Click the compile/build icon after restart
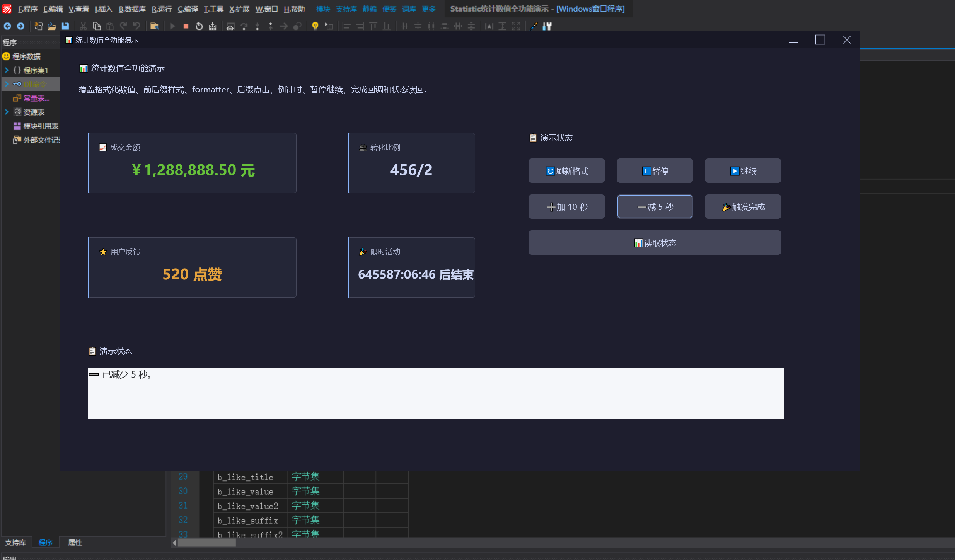 click(x=213, y=26)
